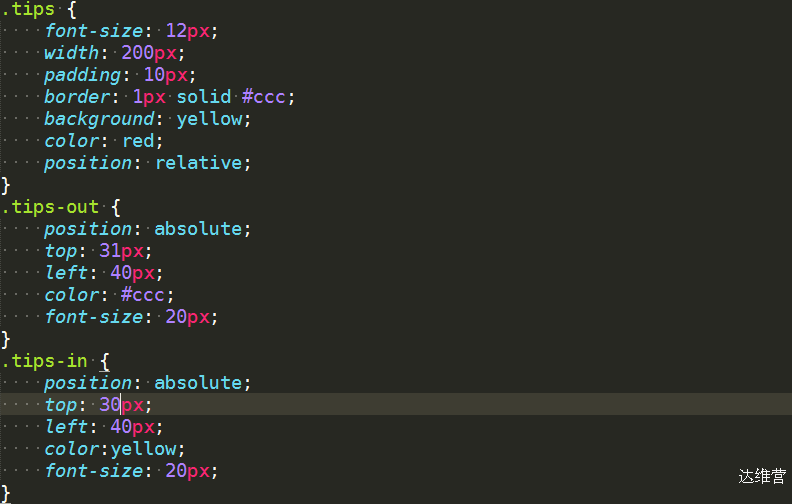The width and height of the screenshot is (792, 504).
Task: Click the 达维营 watermark text
Action: click(762, 476)
